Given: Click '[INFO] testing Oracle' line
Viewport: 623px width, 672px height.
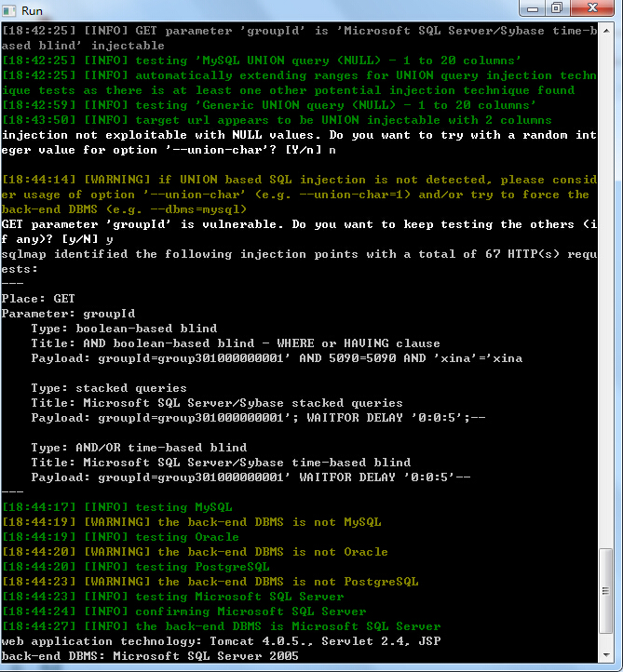Looking at the screenshot, I should pos(120,537).
